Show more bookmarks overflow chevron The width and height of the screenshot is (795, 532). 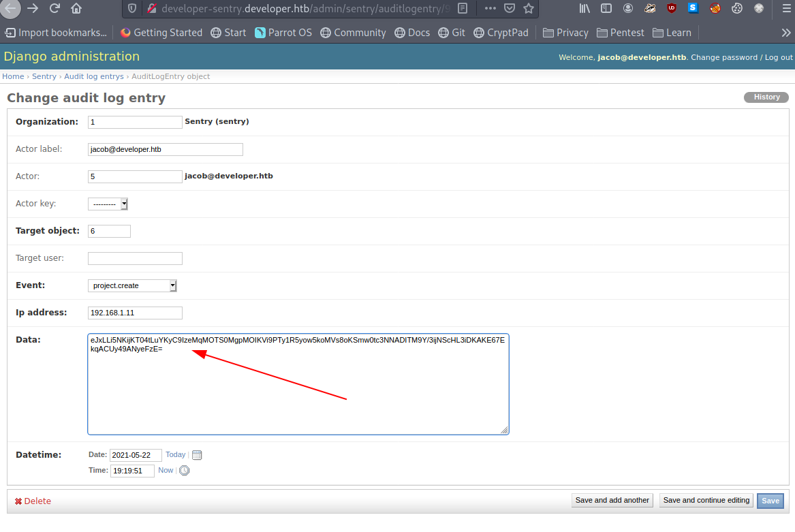click(x=785, y=33)
